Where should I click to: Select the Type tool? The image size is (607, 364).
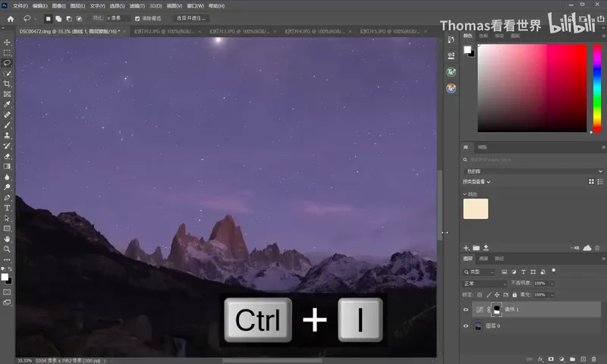pyautogui.click(x=7, y=208)
